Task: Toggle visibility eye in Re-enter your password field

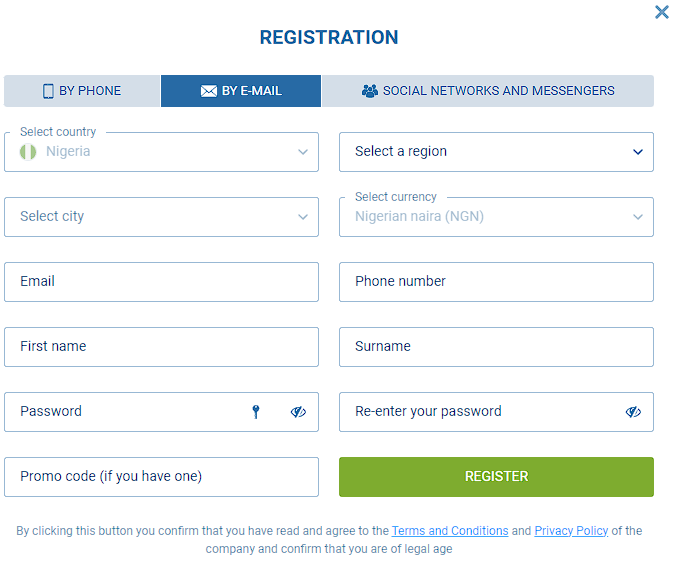Action: [x=633, y=412]
